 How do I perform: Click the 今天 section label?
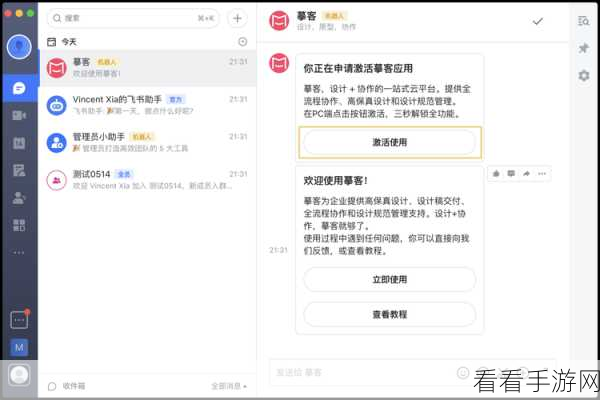[69, 42]
